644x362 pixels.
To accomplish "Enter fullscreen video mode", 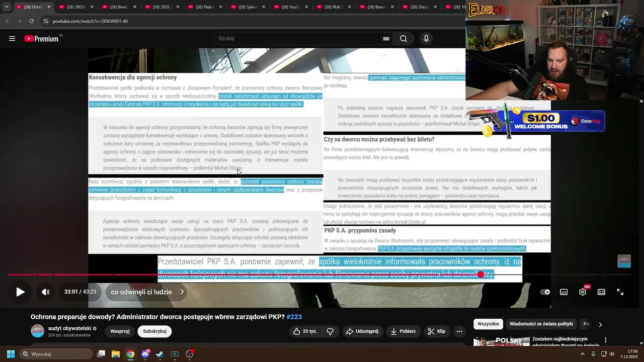I will 620,292.
